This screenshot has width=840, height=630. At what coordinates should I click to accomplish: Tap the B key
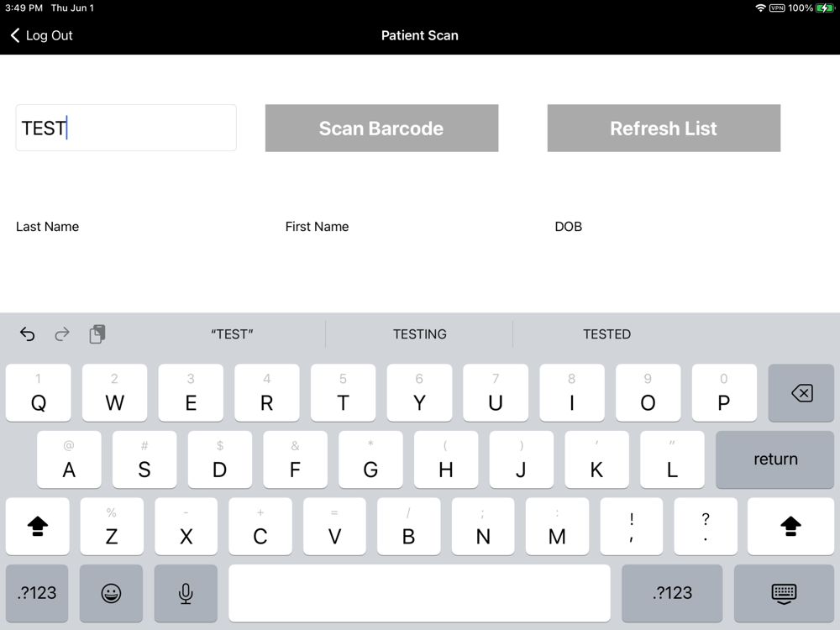(409, 526)
